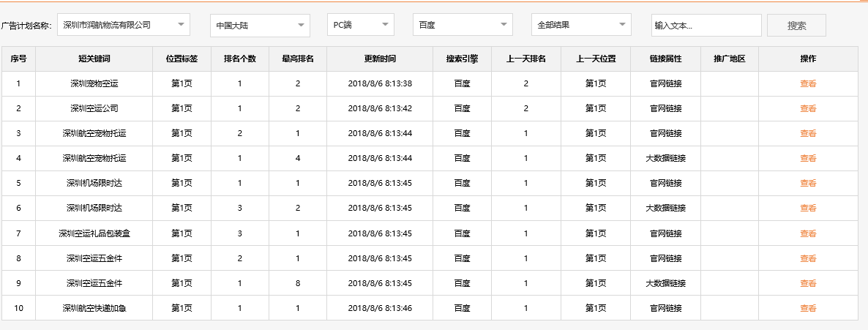The height and width of the screenshot is (330, 868).
Task: Select keyword cell 深圳航空快递加急
Action: 94,308
